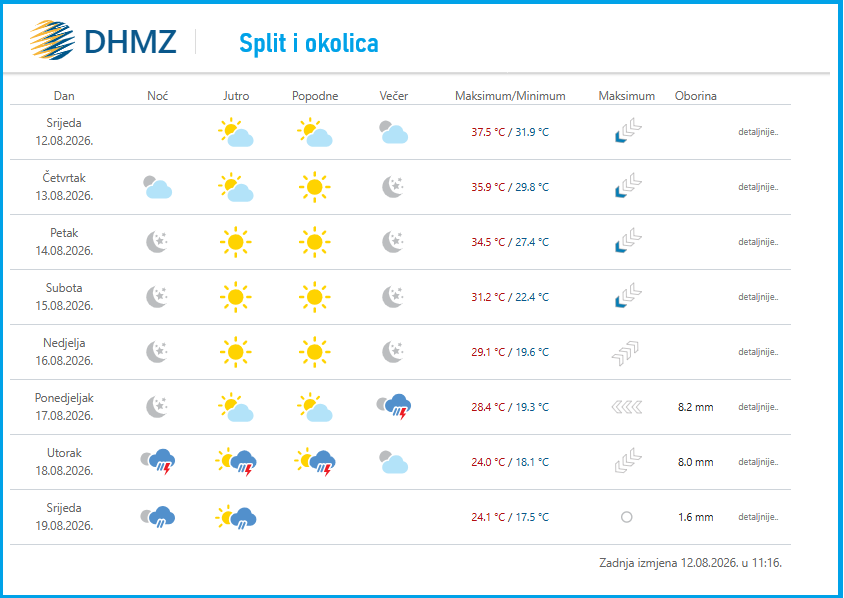
Task: Open detaljnije link for Ponedjeljak 17.08.2026
Action: [758, 407]
